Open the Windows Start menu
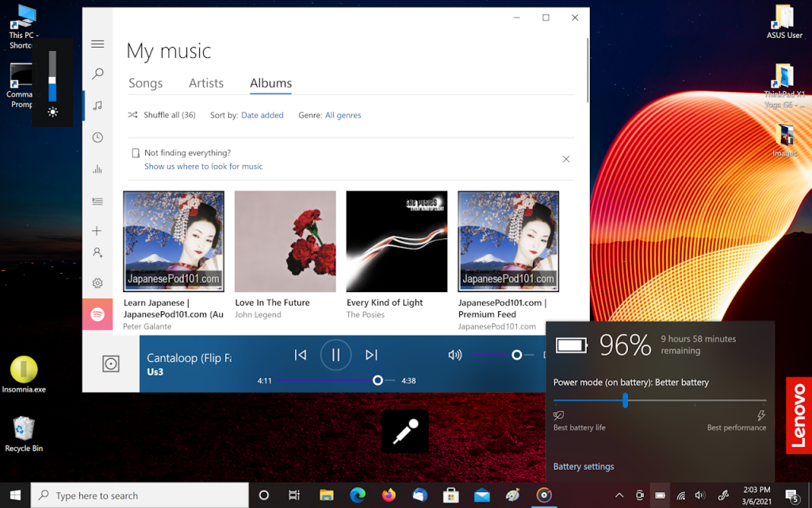This screenshot has height=508, width=812. click(x=15, y=495)
